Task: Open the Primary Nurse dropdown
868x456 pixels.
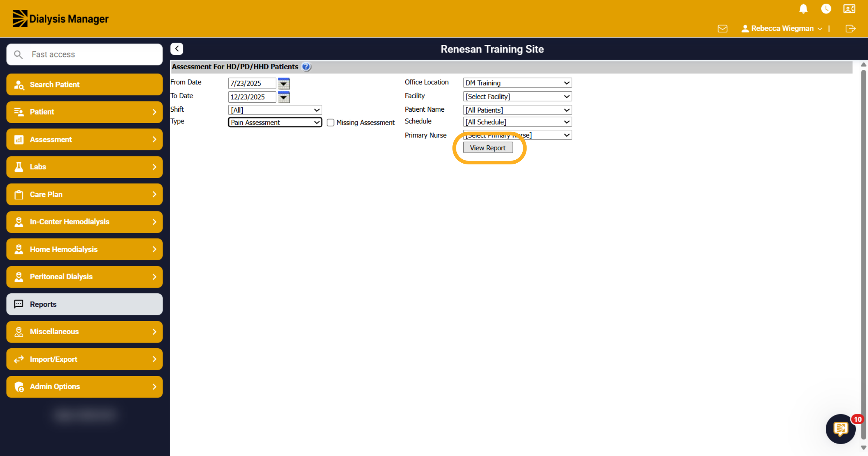Action: point(517,135)
